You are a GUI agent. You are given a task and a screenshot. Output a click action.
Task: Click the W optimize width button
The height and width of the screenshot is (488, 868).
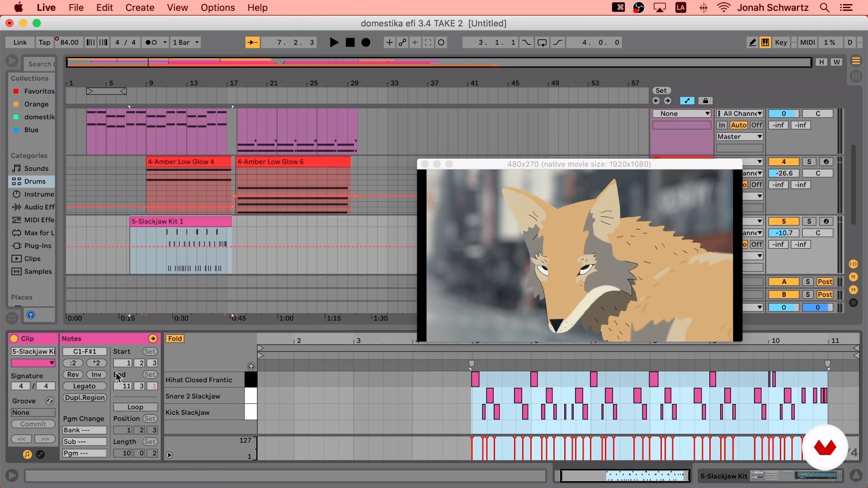837,62
